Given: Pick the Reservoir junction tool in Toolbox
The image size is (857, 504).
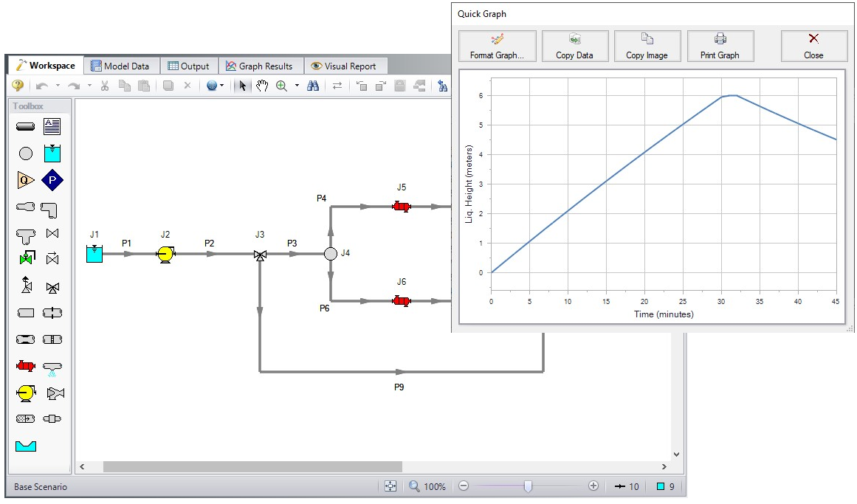Looking at the screenshot, I should point(52,153).
